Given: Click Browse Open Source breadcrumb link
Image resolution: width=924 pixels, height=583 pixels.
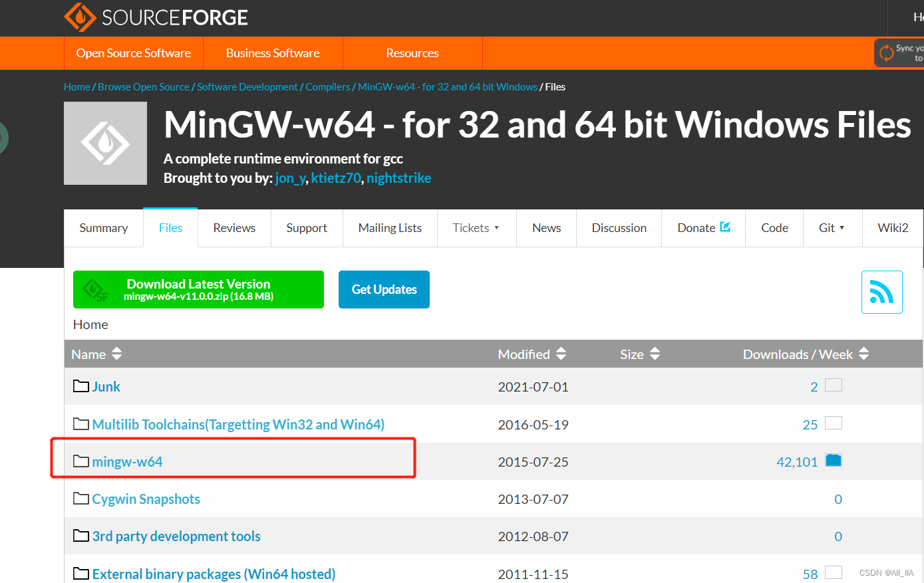Looking at the screenshot, I should coord(144,87).
